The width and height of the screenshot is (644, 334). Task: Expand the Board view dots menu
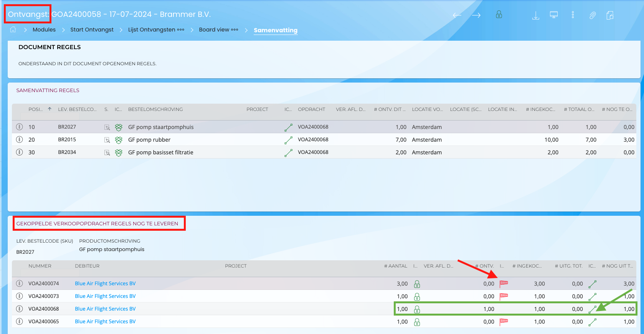point(234,30)
